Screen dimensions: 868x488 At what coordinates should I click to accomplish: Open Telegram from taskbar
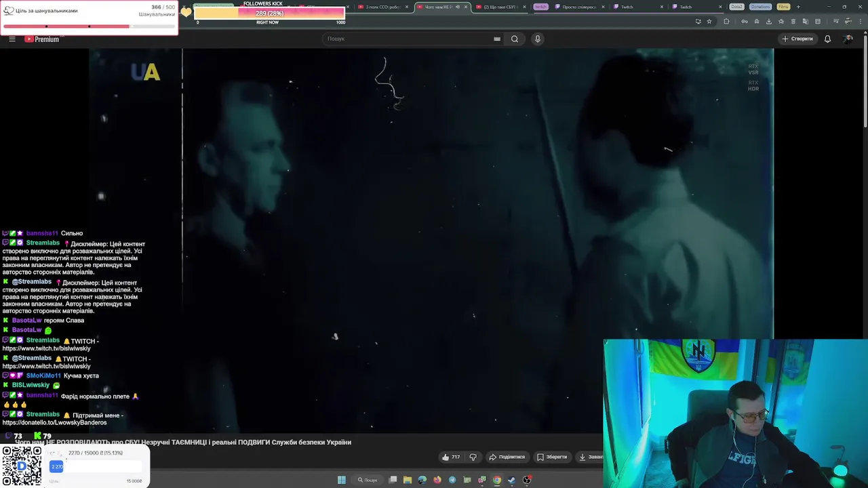452,480
